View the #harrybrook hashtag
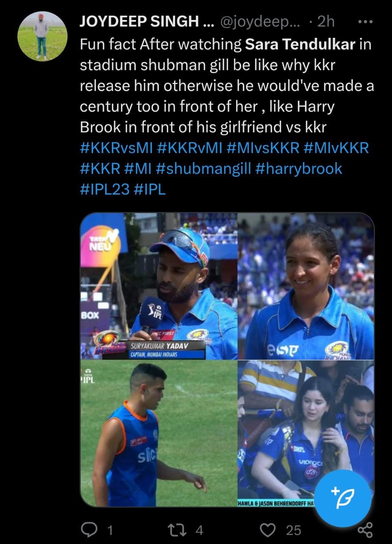Image resolution: width=392 pixels, height=544 pixels. tap(299, 168)
